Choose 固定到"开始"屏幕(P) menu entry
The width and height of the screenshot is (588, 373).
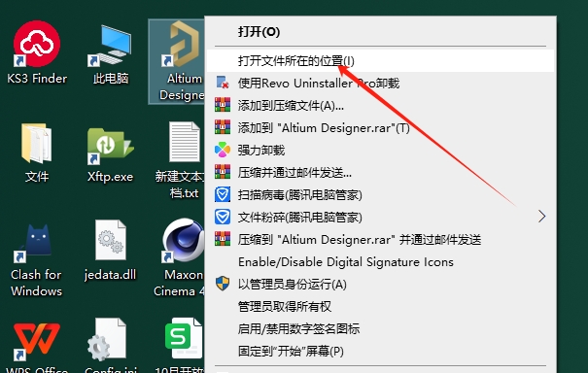pos(380,351)
